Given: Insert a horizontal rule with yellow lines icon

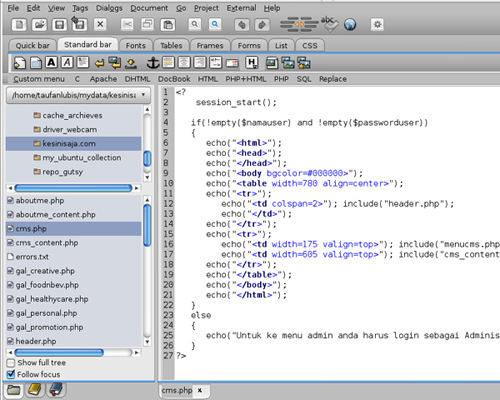Looking at the screenshot, I should click(169, 62).
